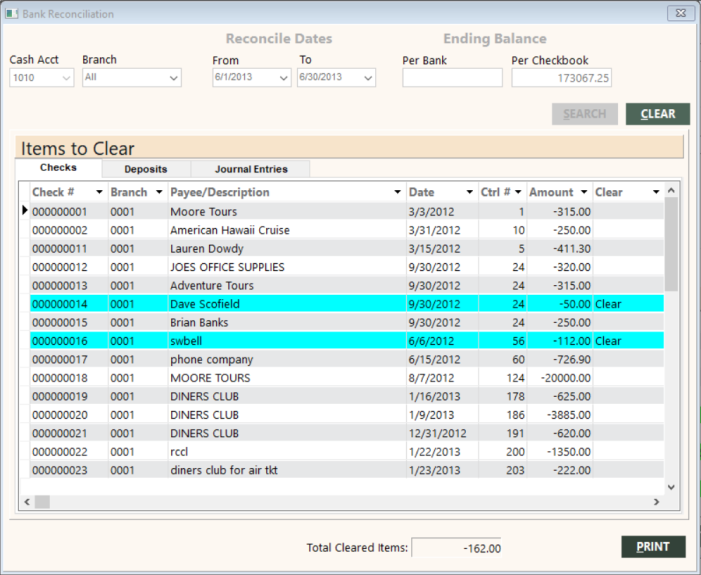Screen dimensions: 701x575
Task: Click Clear cell in swbell row
Action: pos(628,341)
